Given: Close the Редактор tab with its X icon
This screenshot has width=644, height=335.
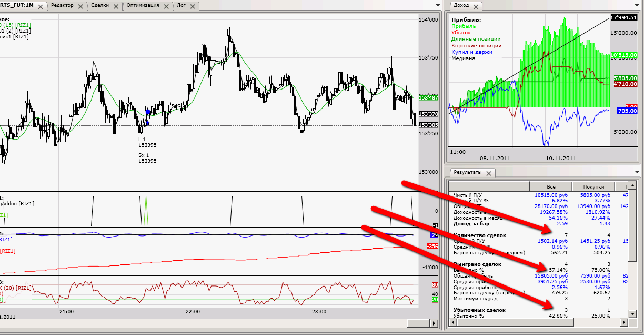Looking at the screenshot, I should tap(80, 6).
